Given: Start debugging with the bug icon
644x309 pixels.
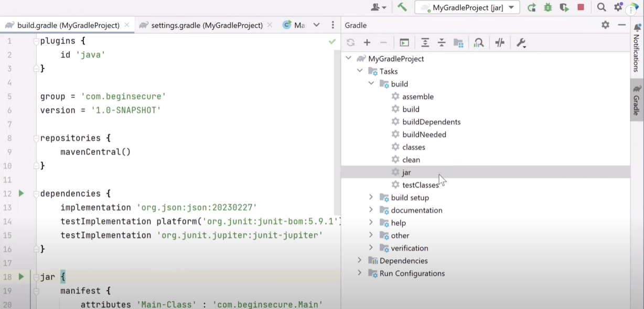Looking at the screenshot, I should tap(548, 7).
